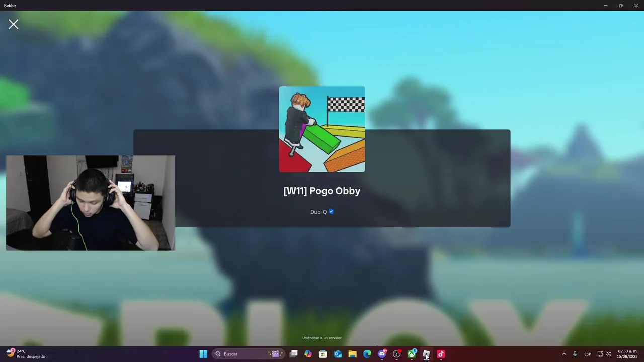Screen dimensions: 644x362
Task: Open the volume speaker tray icon
Action: [608, 354]
